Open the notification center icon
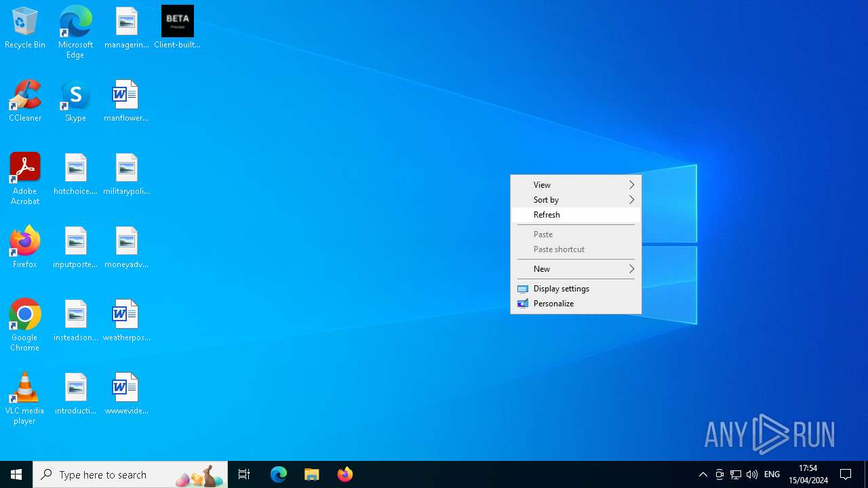Image resolution: width=868 pixels, height=488 pixels. click(x=846, y=474)
